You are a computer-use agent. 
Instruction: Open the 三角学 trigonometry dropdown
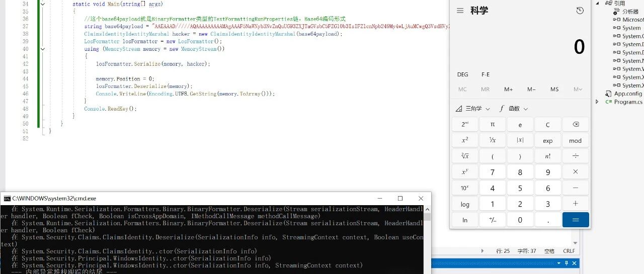tap(472, 109)
